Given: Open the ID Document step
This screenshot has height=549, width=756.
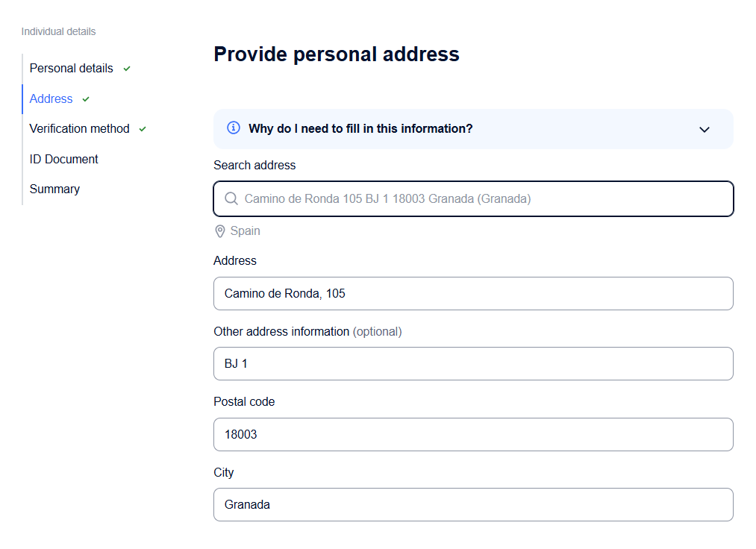Looking at the screenshot, I should point(63,159).
